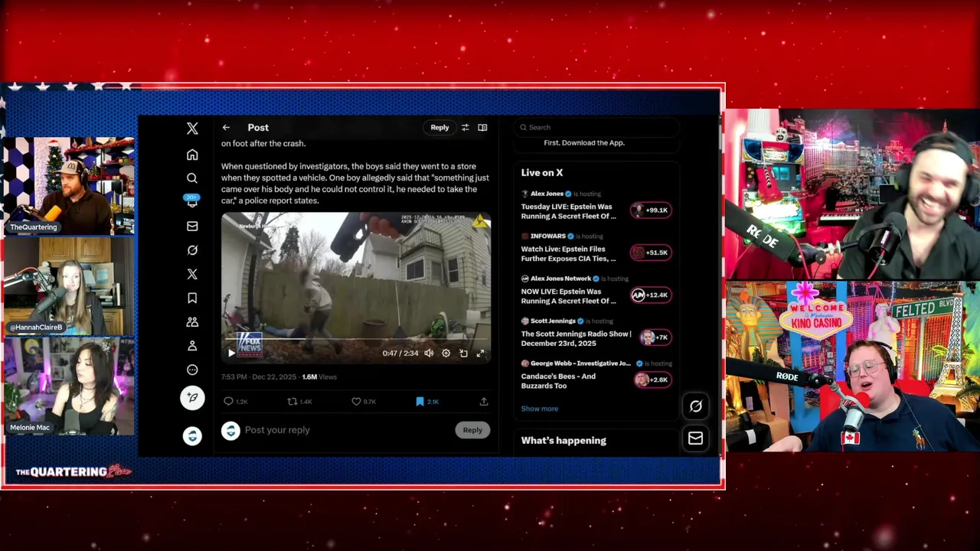Toggle picture-in-picture on the video
980x551 pixels.
click(x=463, y=353)
